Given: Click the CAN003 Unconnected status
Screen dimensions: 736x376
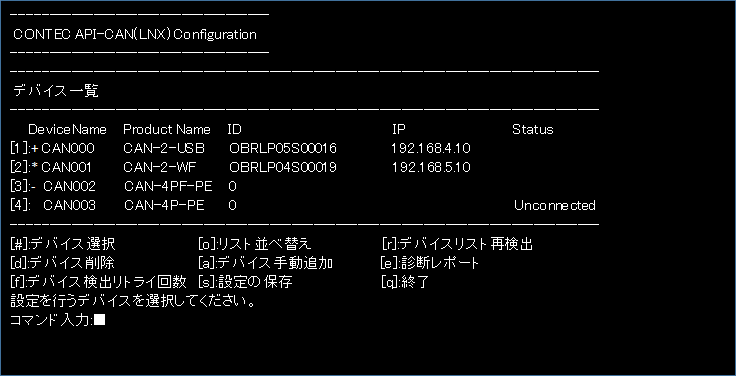Looking at the screenshot, I should [554, 205].
